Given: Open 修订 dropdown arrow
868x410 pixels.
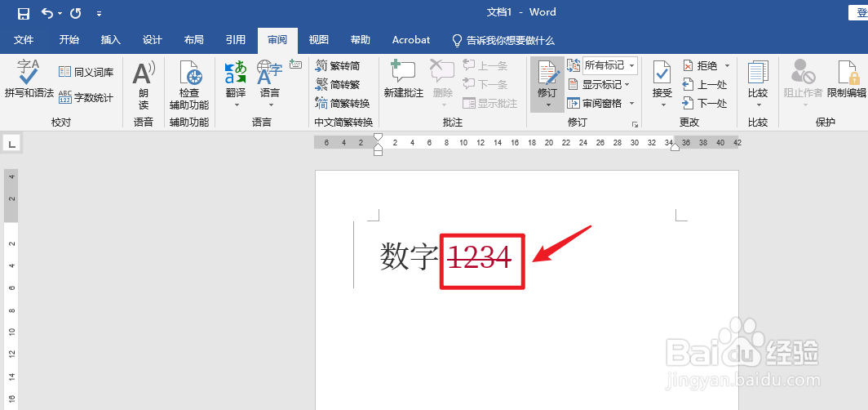Looking at the screenshot, I should [x=547, y=105].
